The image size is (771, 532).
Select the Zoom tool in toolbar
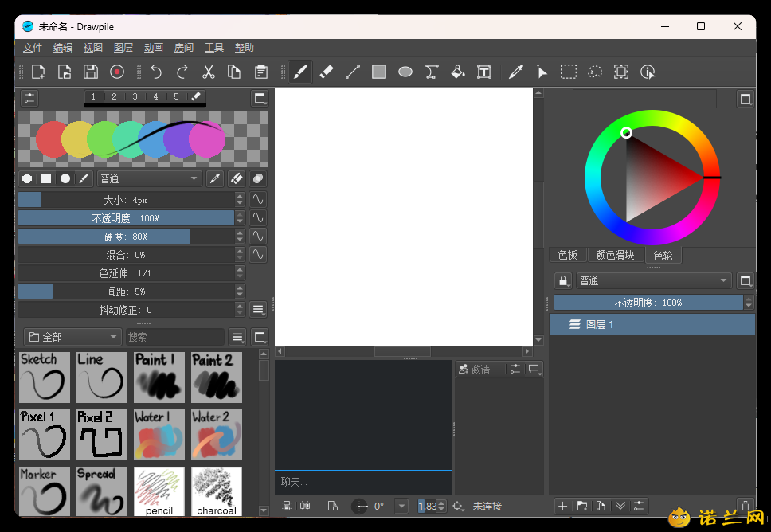[621, 72]
